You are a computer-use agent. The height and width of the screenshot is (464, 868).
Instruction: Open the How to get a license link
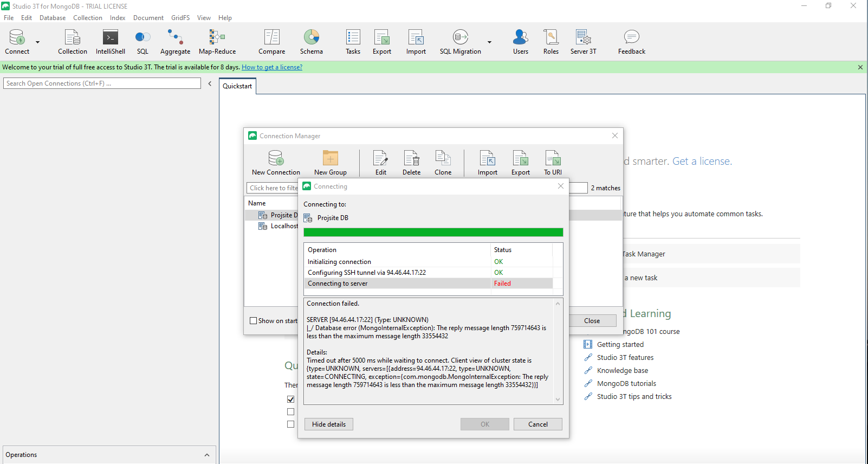pyautogui.click(x=271, y=67)
